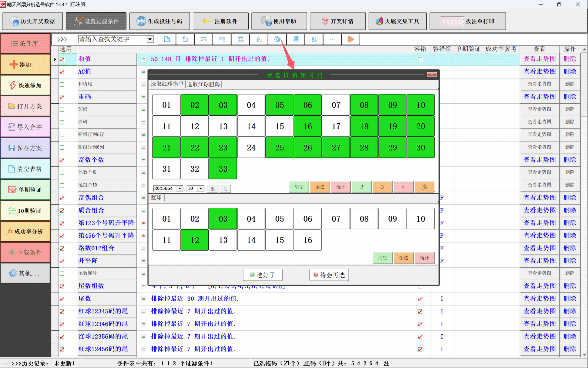Expand the dropdown showing 10
588x368 pixels.
click(201, 188)
